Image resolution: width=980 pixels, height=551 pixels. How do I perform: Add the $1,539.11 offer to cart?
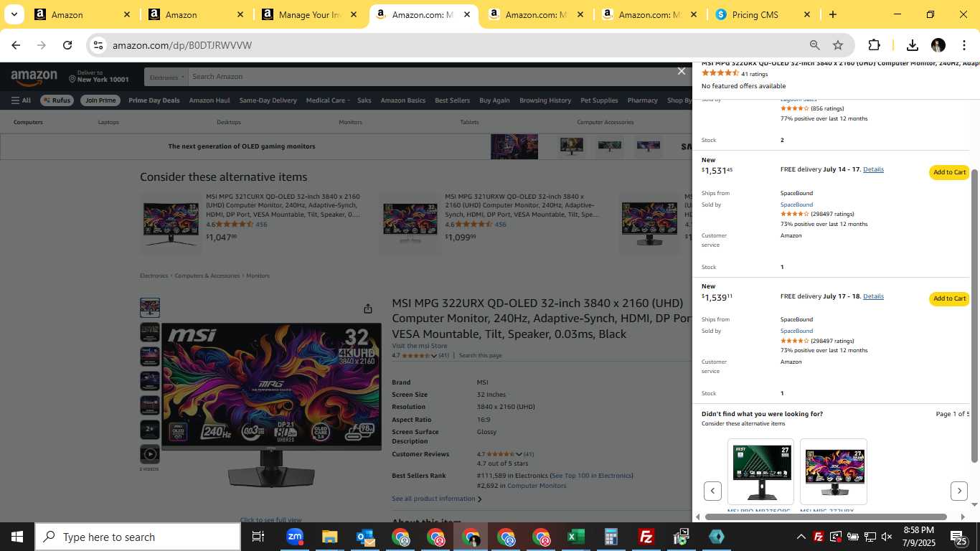click(949, 298)
